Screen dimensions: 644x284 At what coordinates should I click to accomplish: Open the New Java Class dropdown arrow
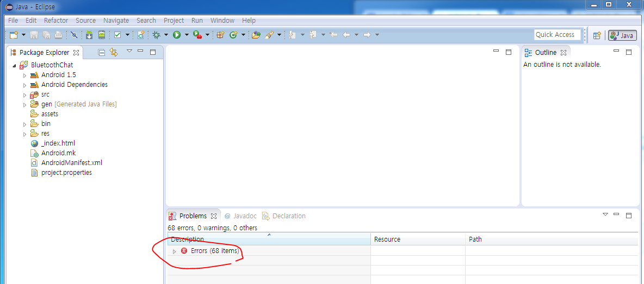(x=243, y=35)
